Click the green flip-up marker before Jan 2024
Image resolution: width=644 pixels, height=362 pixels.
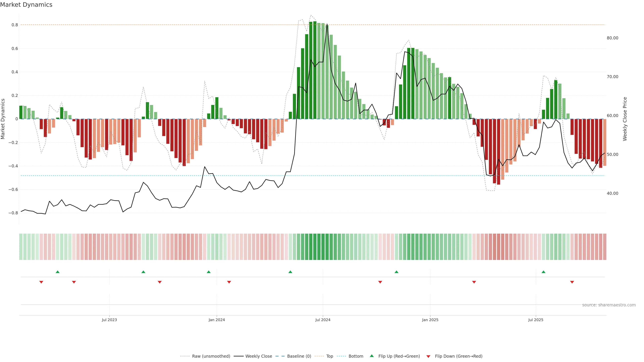click(x=208, y=272)
